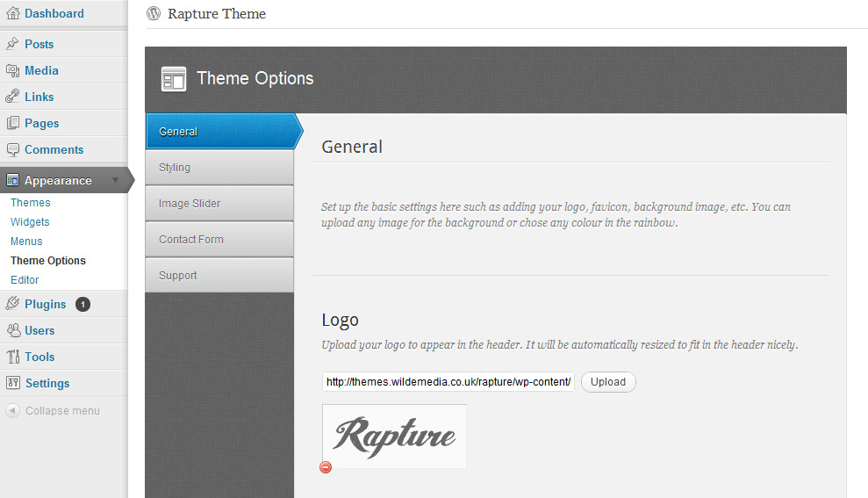The image size is (868, 498).
Task: Open the Tools menu
Action: (x=39, y=357)
